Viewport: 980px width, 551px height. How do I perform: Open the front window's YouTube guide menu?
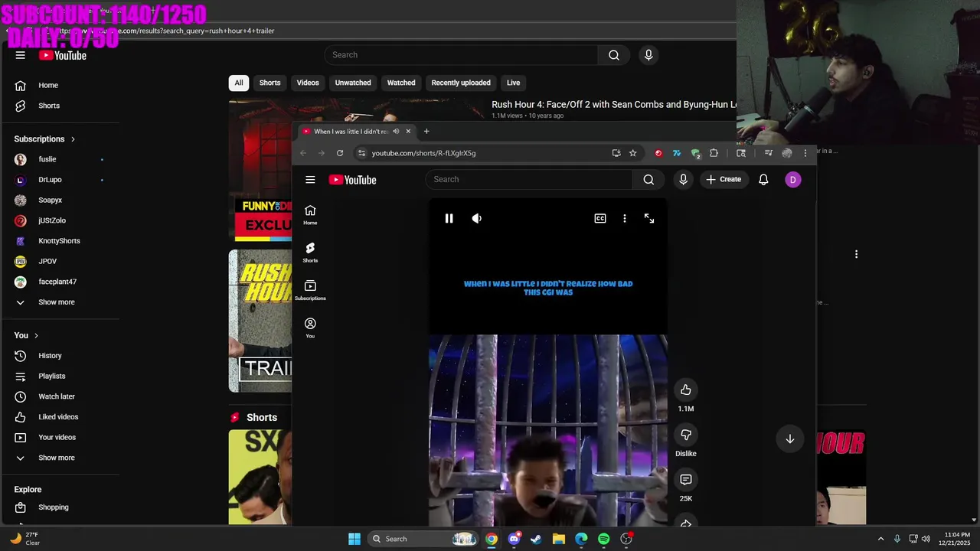(310, 180)
